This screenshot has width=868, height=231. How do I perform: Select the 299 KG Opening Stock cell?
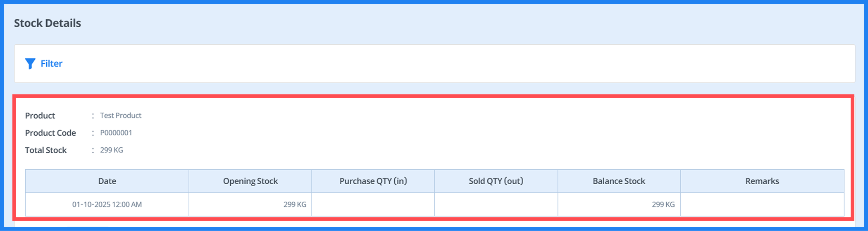pyautogui.click(x=295, y=205)
